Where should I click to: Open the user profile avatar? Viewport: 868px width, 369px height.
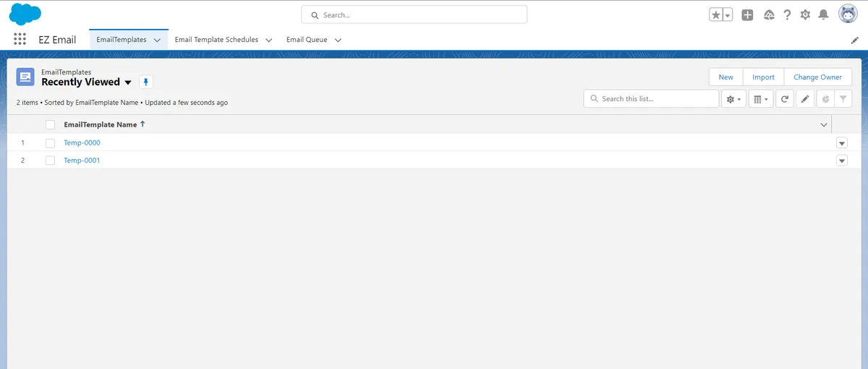pyautogui.click(x=848, y=14)
